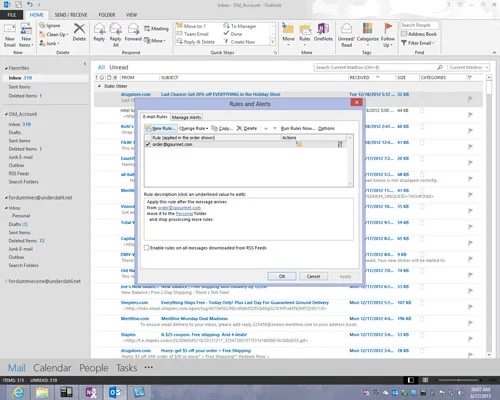Click the New Rule button
Screen dimensions: 500x400
[x=160, y=128]
